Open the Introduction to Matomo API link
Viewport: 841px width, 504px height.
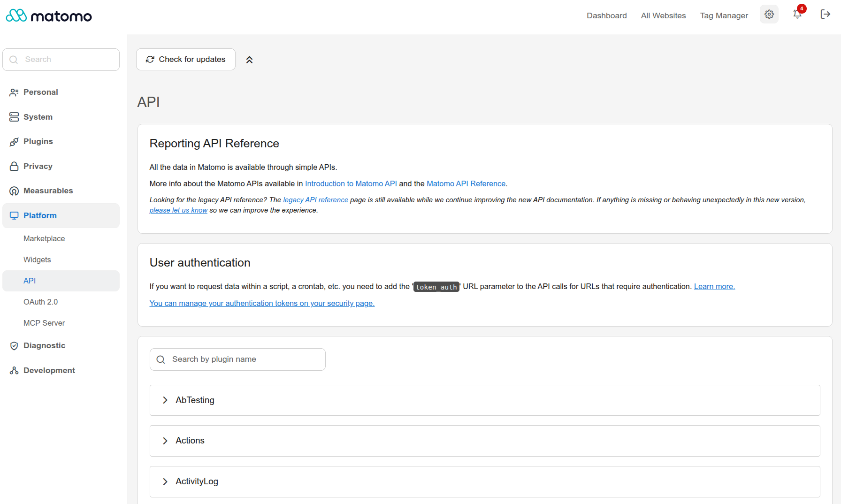(351, 184)
